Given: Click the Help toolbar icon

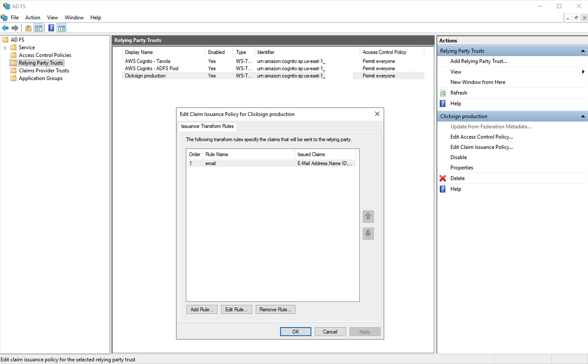Looking at the screenshot, I should (51, 28).
